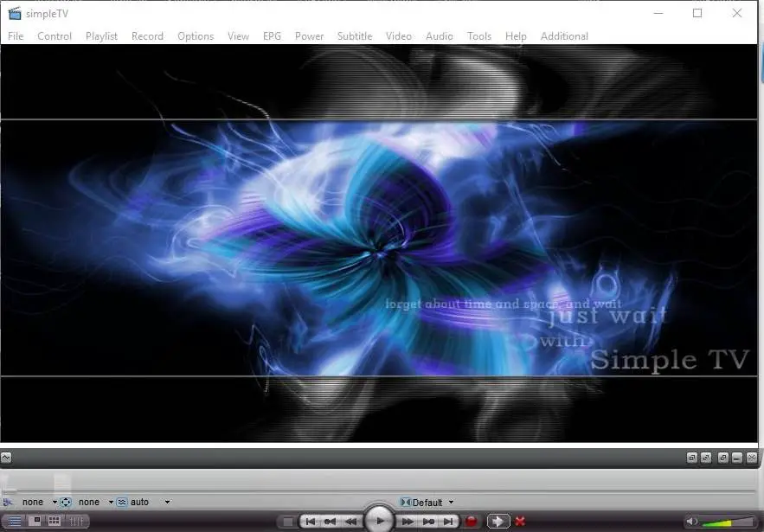Expand the crop 'none' dropdown arrow
Viewport: 764px width, 532px height.
(x=55, y=502)
